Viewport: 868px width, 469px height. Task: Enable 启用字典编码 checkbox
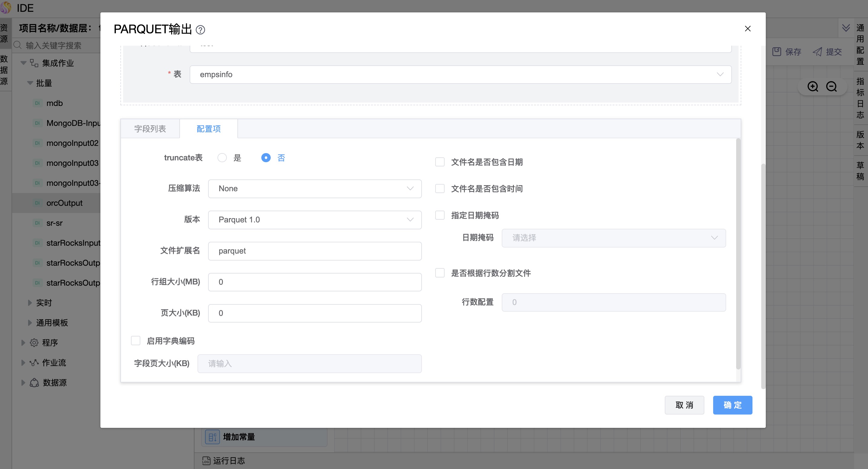(135, 340)
